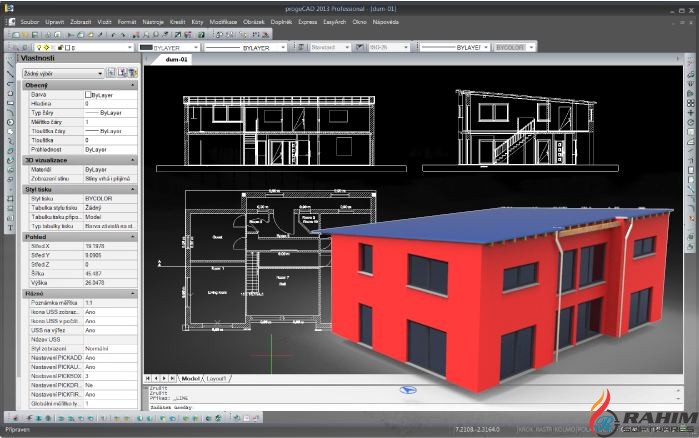Open the Kreslit menu
Image resolution: width=699 pixels, height=438 pixels.
pyautogui.click(x=177, y=22)
